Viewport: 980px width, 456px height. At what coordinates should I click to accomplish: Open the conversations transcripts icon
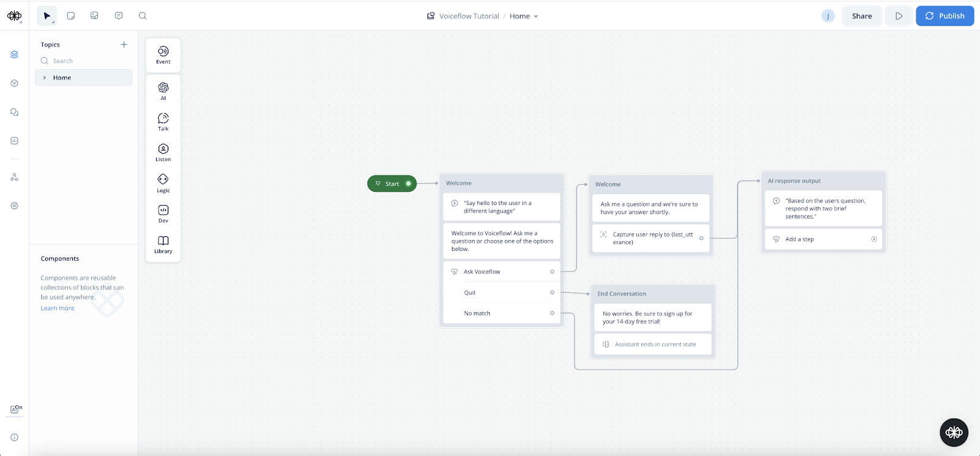click(15, 112)
